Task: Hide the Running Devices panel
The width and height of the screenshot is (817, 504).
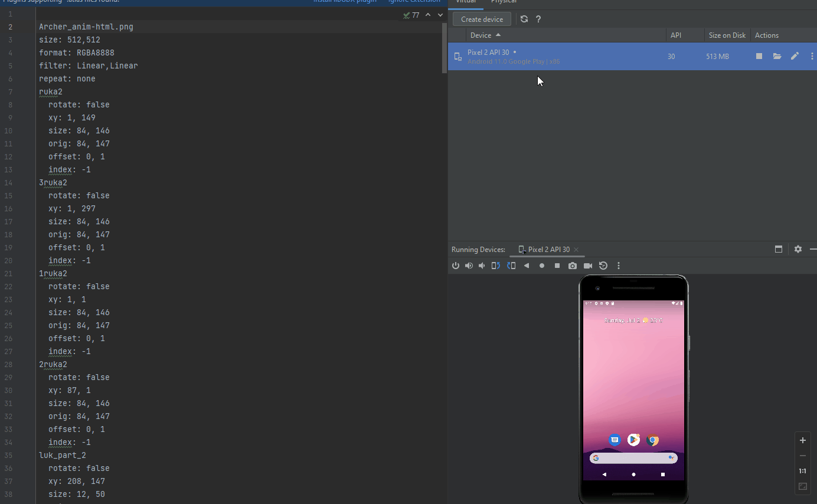Action: point(813,249)
